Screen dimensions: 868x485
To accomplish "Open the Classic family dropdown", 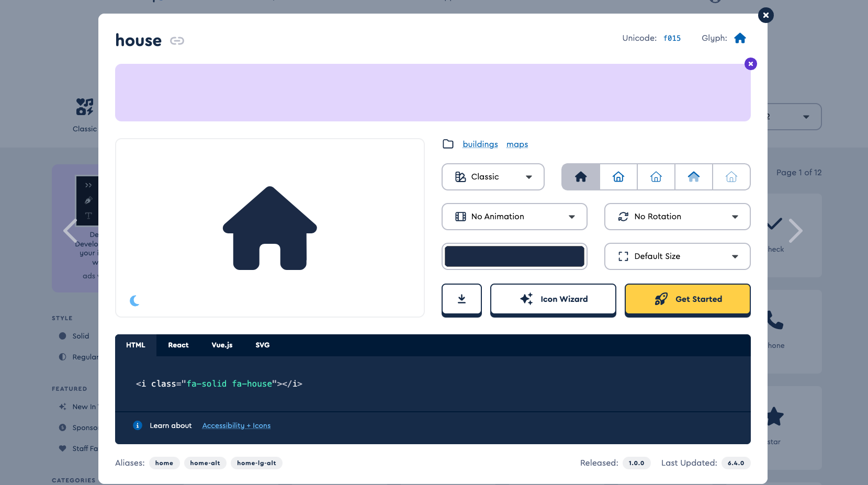I will [x=493, y=177].
